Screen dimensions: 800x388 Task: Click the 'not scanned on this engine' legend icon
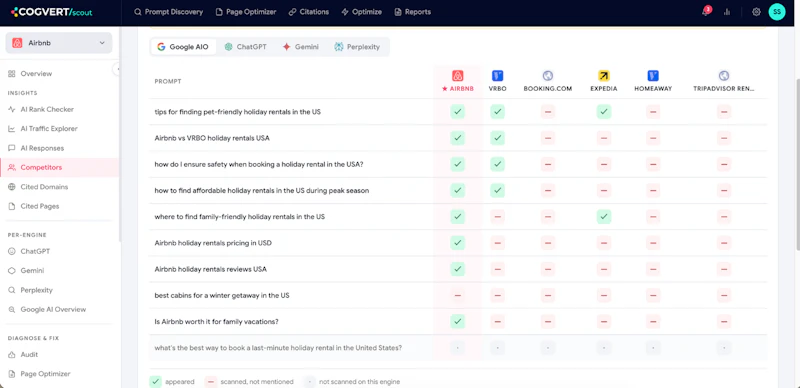tap(309, 381)
